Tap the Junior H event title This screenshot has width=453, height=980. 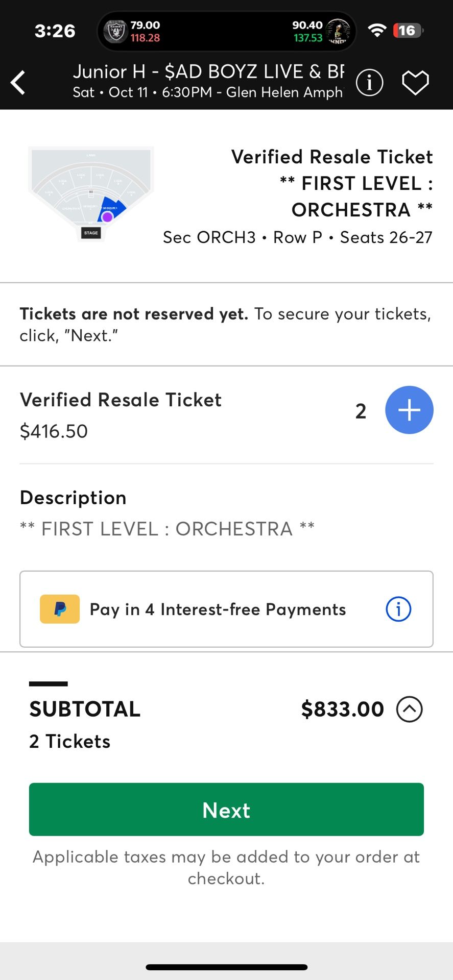pos(208,71)
